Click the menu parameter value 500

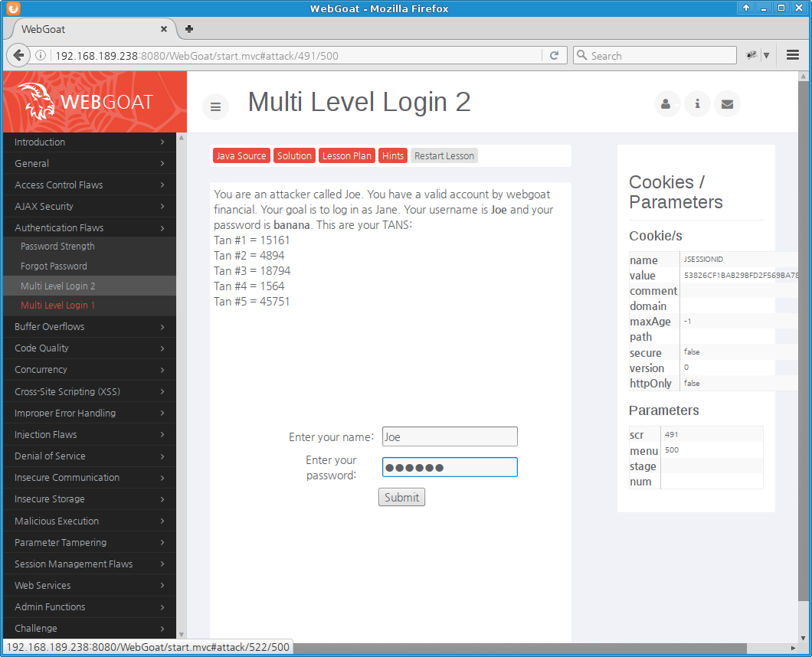point(672,450)
